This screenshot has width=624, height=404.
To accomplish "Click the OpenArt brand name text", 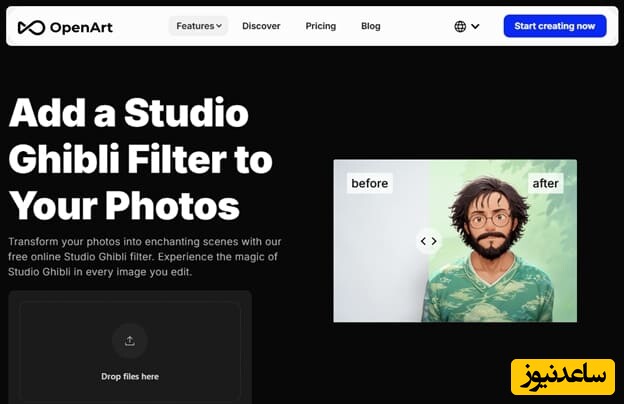I will 81,27.
